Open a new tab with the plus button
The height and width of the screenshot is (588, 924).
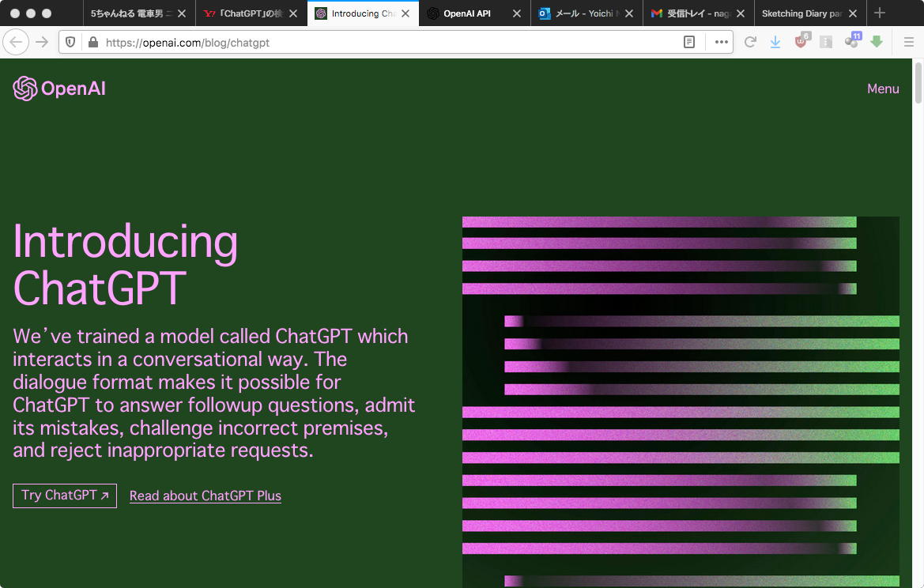tap(880, 13)
